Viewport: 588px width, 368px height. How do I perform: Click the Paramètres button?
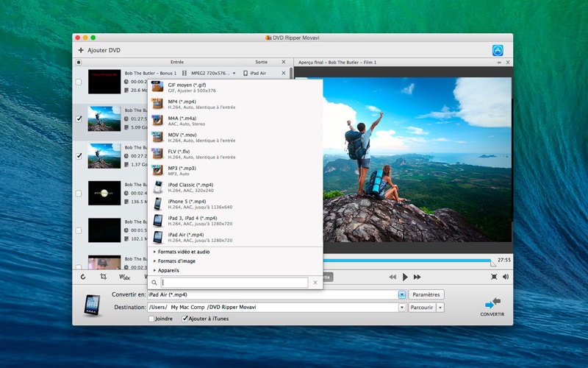(426, 294)
